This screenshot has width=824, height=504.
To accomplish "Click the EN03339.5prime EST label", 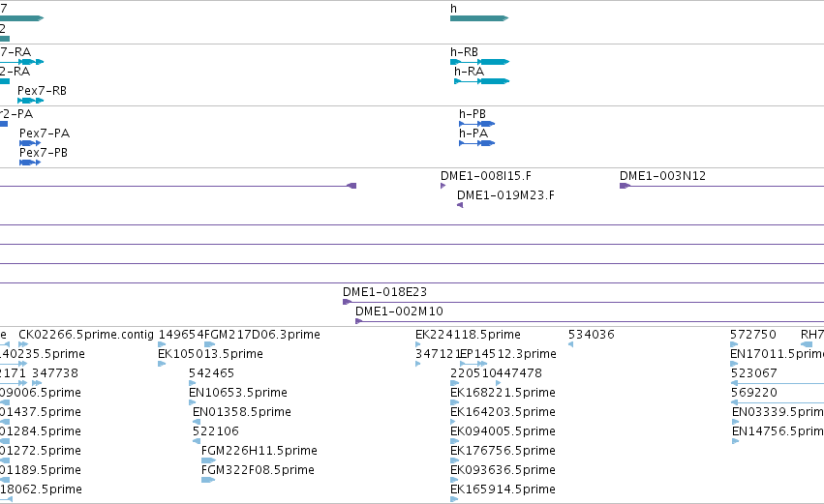I will (778, 411).
